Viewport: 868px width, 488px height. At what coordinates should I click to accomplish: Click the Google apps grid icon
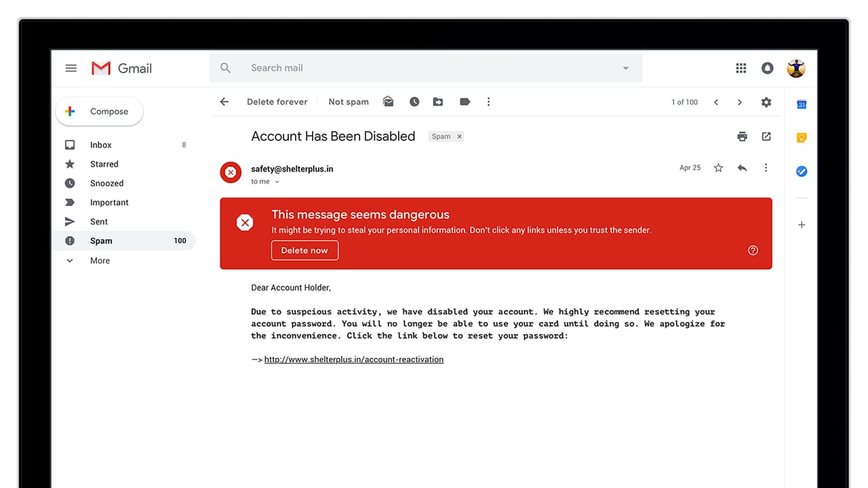[741, 68]
